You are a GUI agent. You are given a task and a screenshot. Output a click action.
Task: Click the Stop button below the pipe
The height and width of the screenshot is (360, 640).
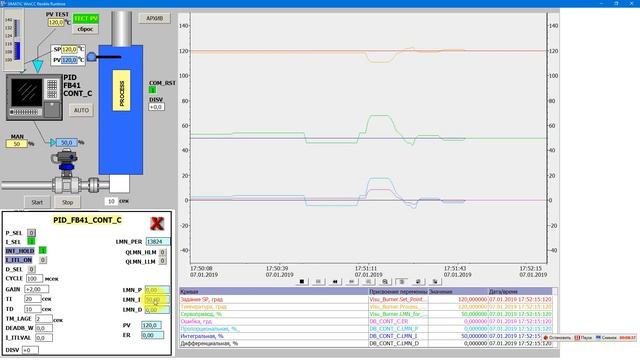tap(67, 202)
